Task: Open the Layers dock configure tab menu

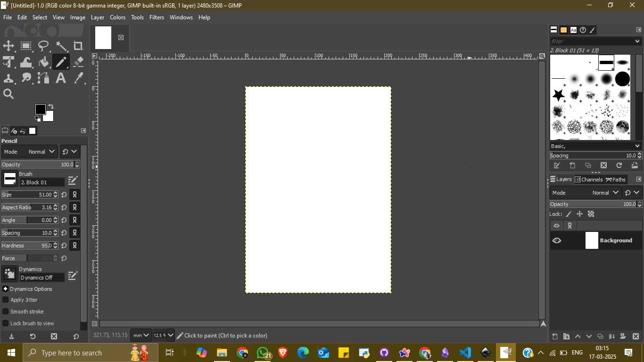Action: (x=639, y=180)
